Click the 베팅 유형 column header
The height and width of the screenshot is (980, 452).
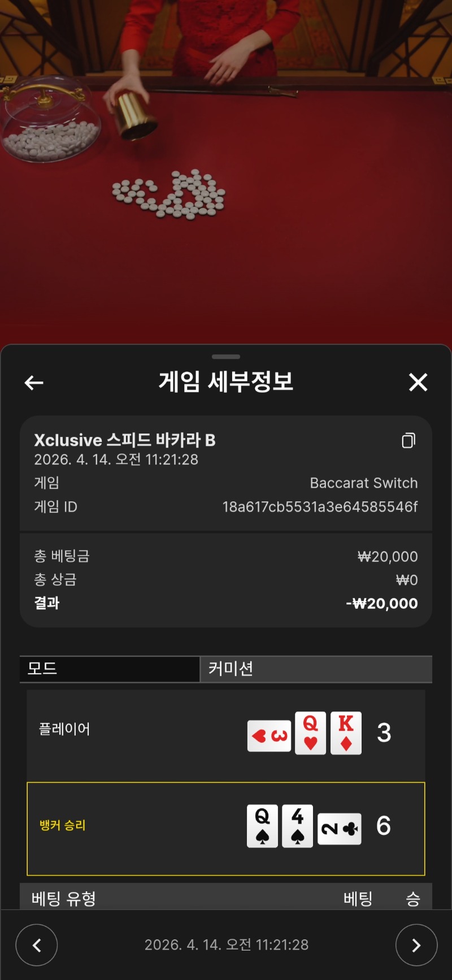64,899
